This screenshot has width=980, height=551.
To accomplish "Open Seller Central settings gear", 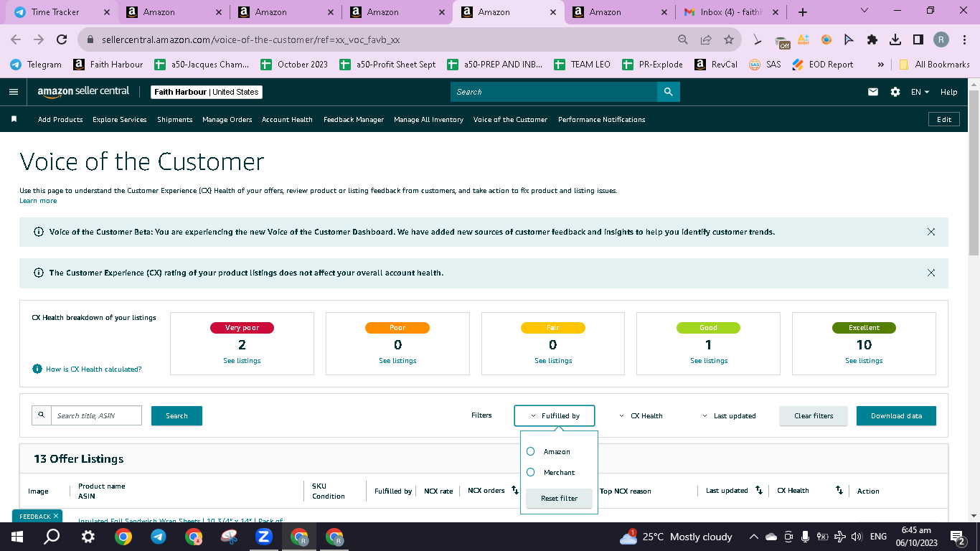I will click(895, 92).
